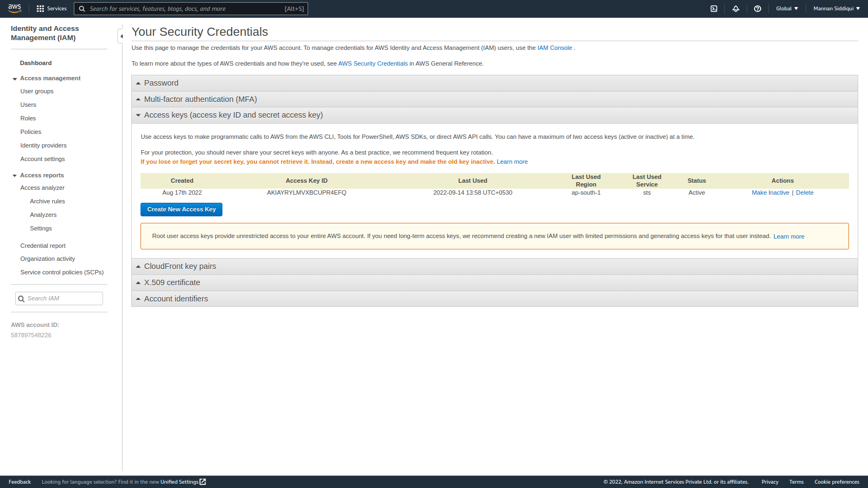Delete the existing access key
The height and width of the screenshot is (488, 868).
pyautogui.click(x=805, y=192)
